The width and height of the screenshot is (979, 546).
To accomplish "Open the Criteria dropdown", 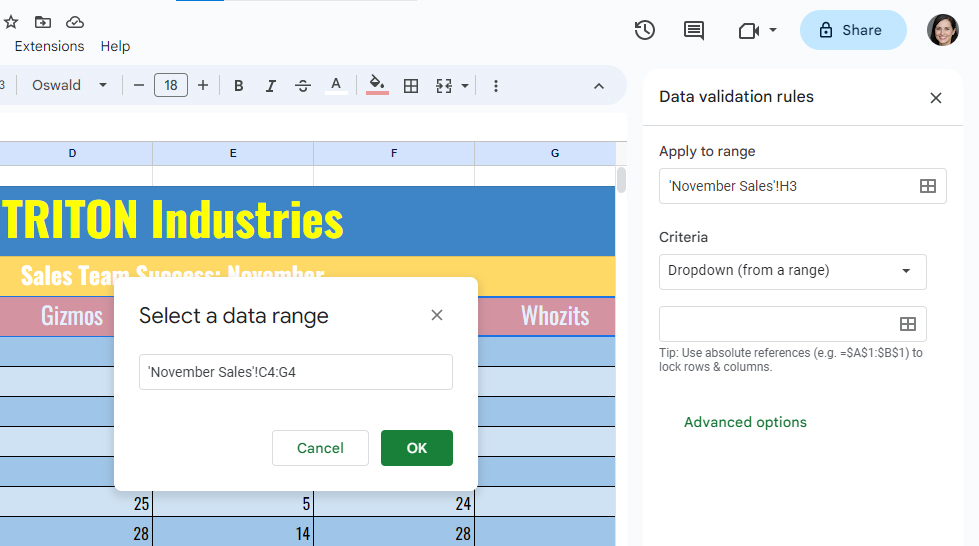I will click(793, 272).
